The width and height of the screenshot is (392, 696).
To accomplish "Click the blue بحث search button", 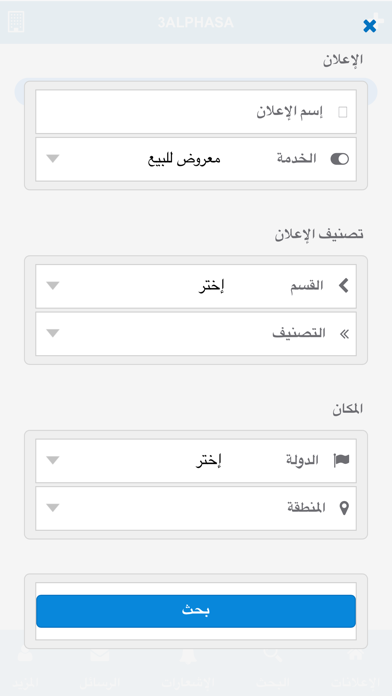I will tap(196, 611).
